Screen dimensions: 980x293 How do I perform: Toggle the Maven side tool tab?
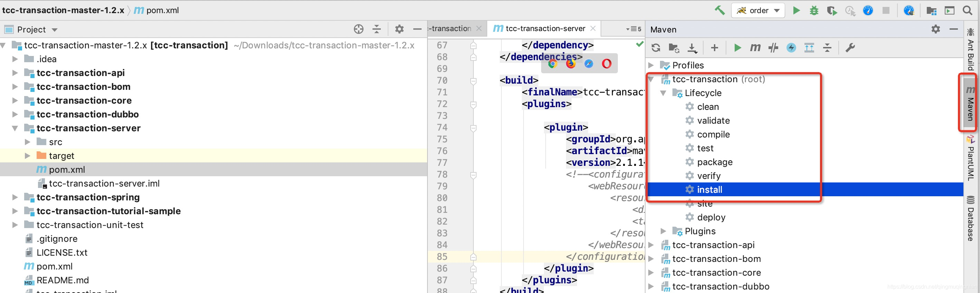coord(970,103)
